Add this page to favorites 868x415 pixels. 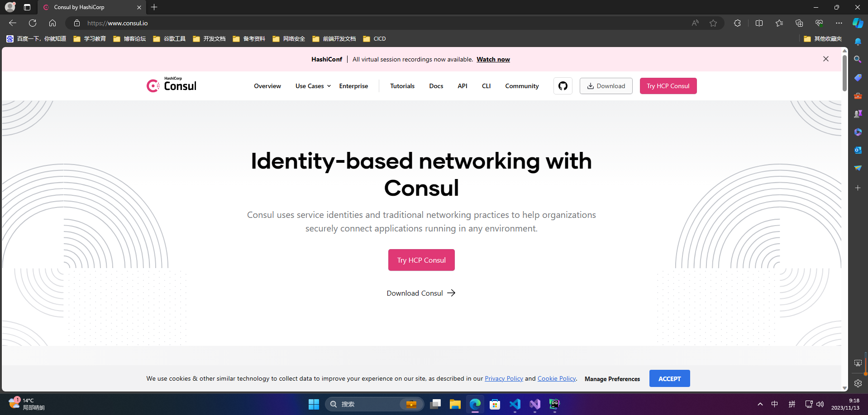click(713, 23)
